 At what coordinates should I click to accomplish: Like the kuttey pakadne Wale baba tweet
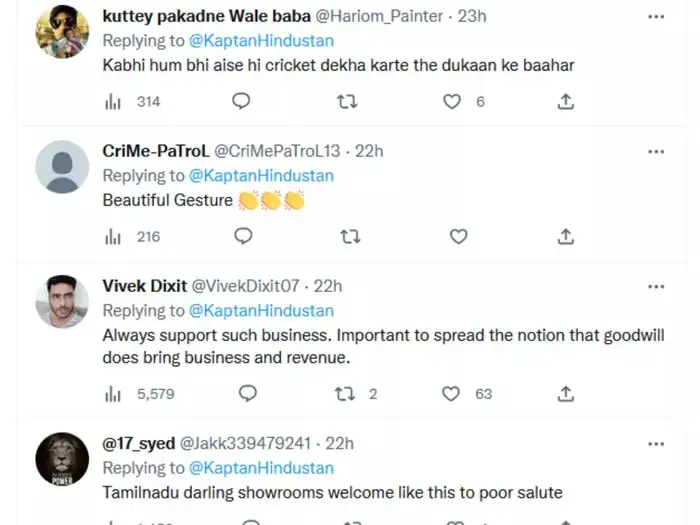tap(452, 101)
